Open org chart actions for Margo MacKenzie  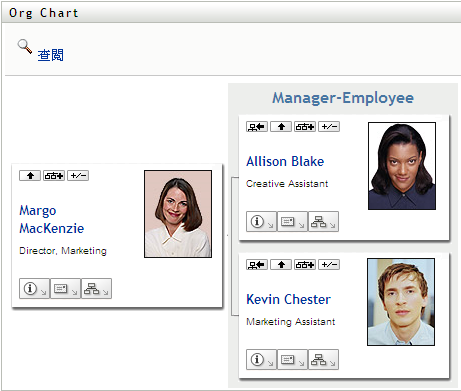(96, 289)
